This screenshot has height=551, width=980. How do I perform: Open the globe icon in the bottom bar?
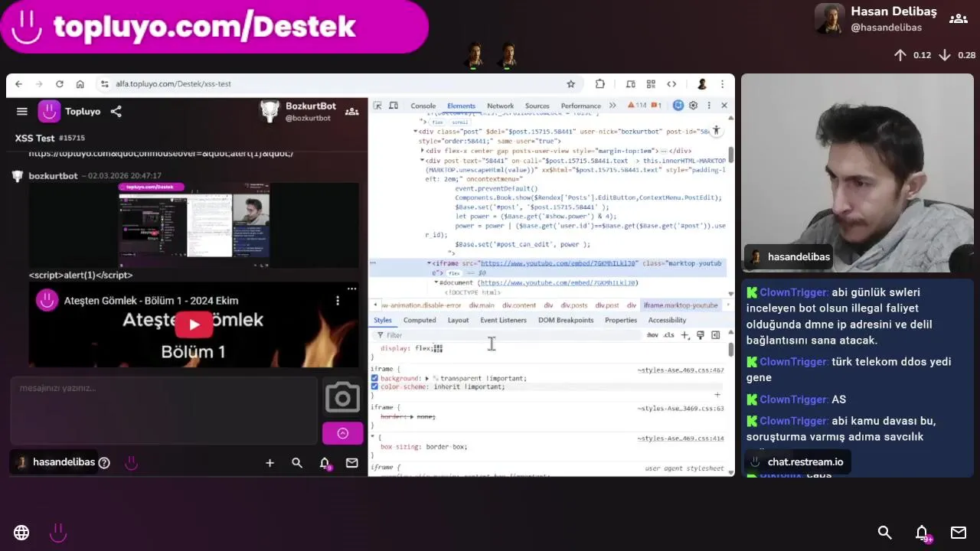click(21, 533)
